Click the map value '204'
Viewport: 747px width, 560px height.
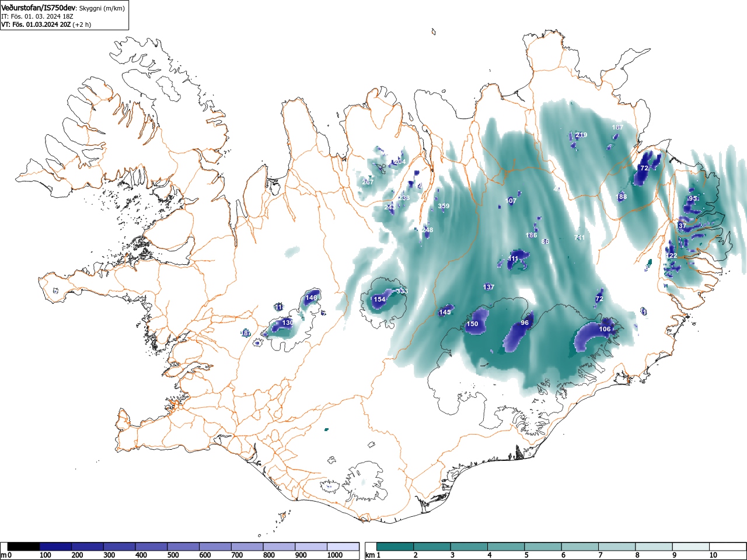[400, 162]
